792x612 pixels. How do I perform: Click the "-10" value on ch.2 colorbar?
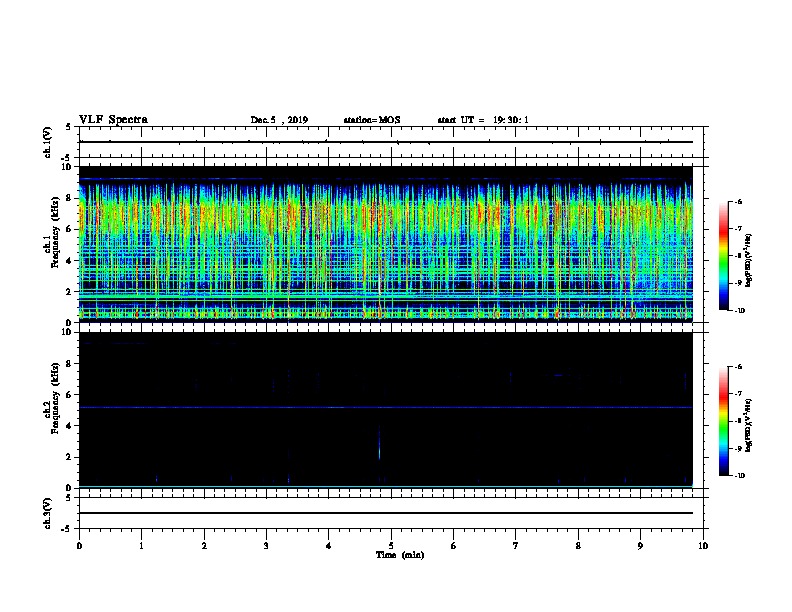click(x=739, y=475)
